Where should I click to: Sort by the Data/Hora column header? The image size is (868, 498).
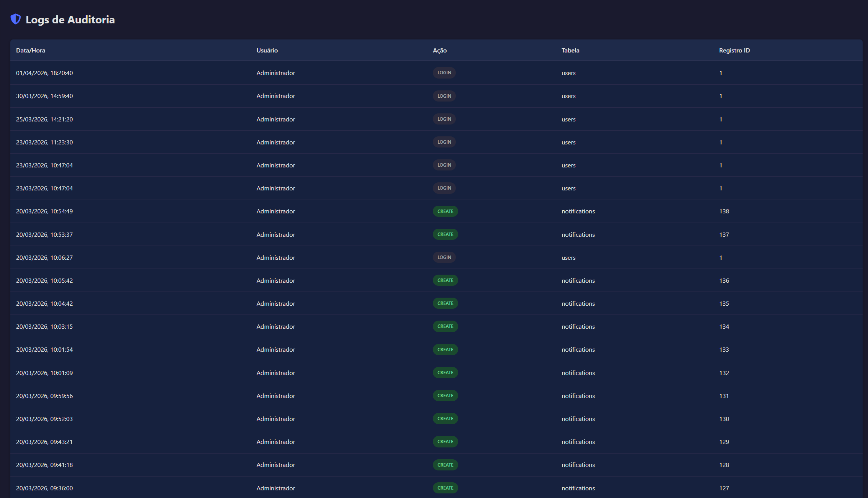pos(31,50)
